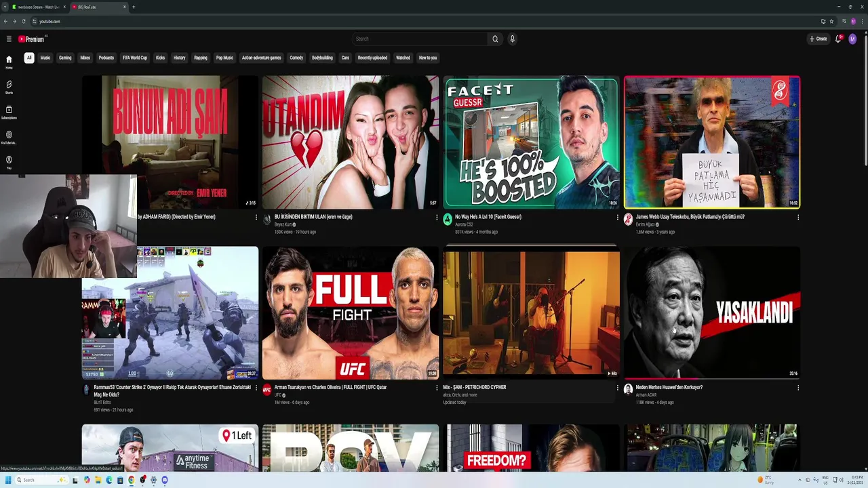868x488 pixels.
Task: Start voice search with the microphone
Action: (x=512, y=39)
